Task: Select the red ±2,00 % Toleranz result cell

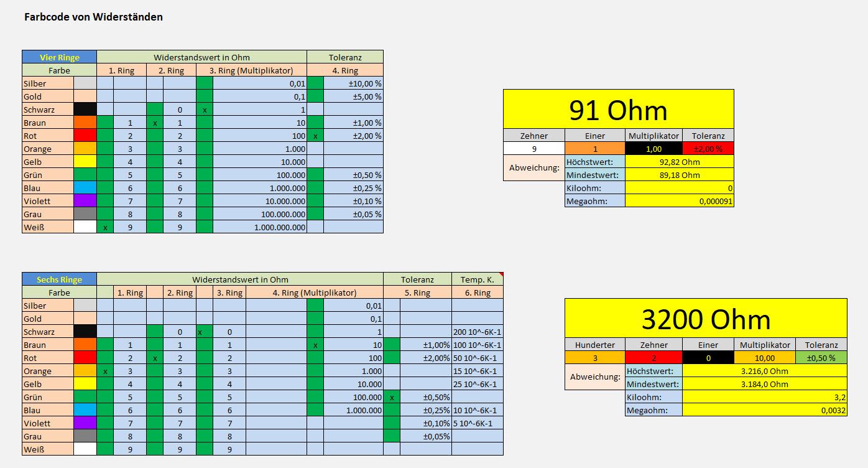Action: (708, 149)
